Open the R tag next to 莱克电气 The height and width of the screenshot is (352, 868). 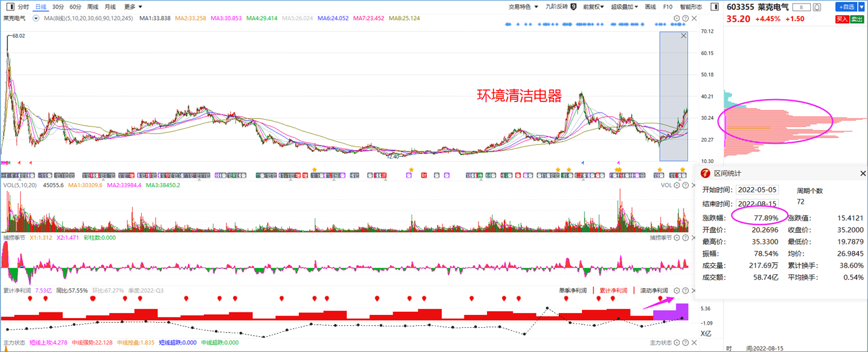(801, 7)
